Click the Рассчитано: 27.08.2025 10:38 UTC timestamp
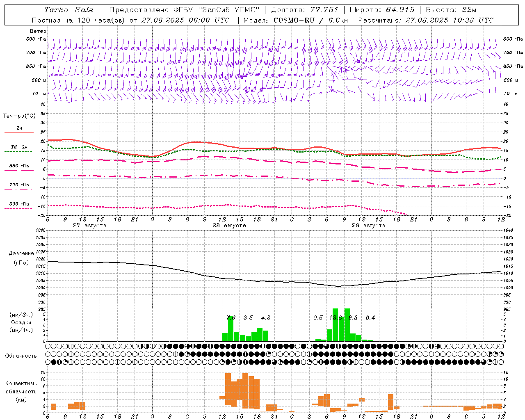 click(426, 20)
